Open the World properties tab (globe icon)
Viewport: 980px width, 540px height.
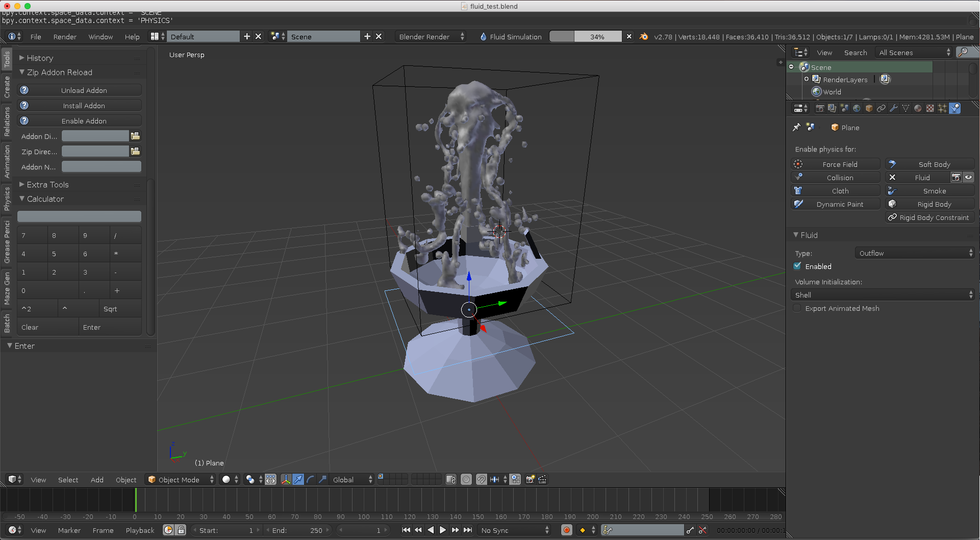point(857,108)
